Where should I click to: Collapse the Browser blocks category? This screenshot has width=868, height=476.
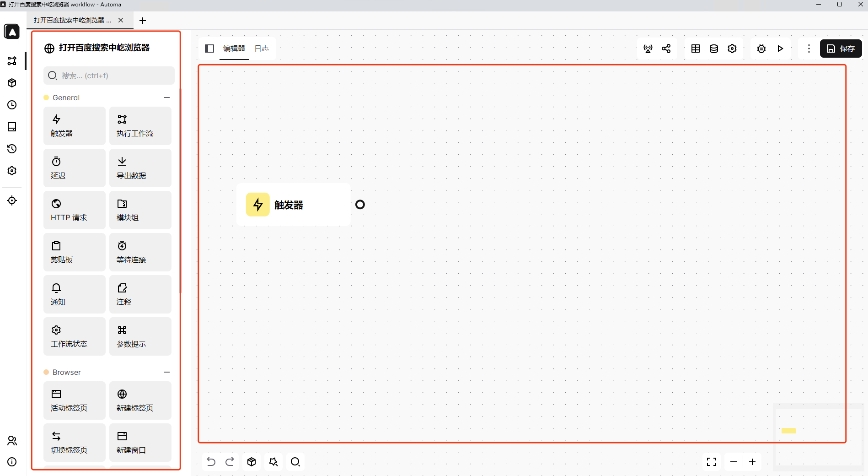click(167, 372)
